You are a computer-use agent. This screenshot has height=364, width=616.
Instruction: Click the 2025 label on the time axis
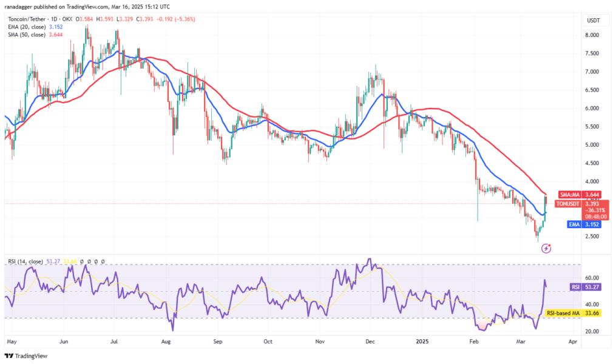click(422, 341)
